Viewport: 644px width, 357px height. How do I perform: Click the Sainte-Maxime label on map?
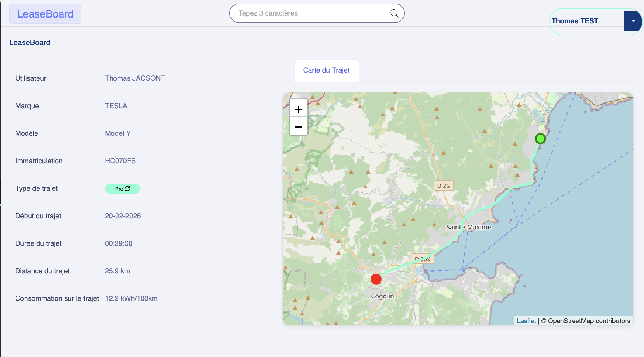[469, 227]
